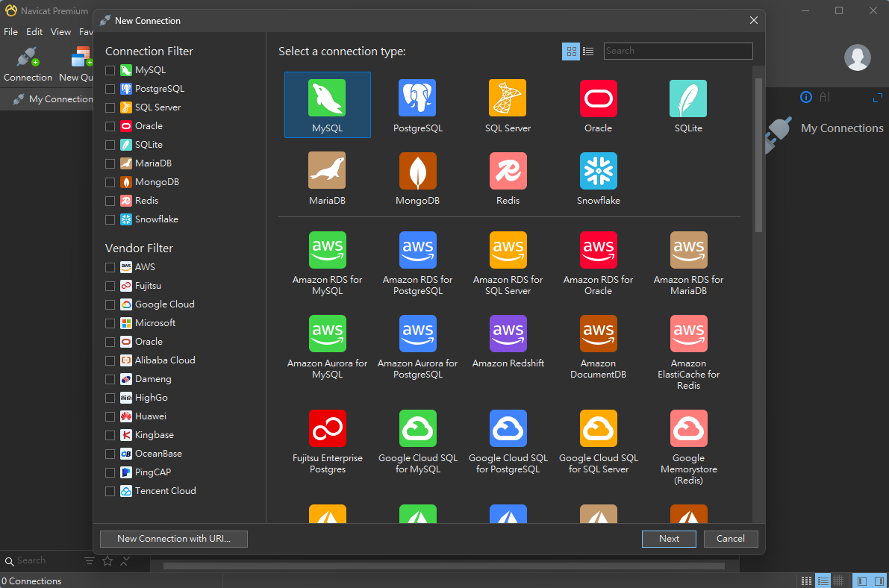Click the connection type search field
Image resolution: width=889 pixels, height=588 pixels.
[678, 51]
